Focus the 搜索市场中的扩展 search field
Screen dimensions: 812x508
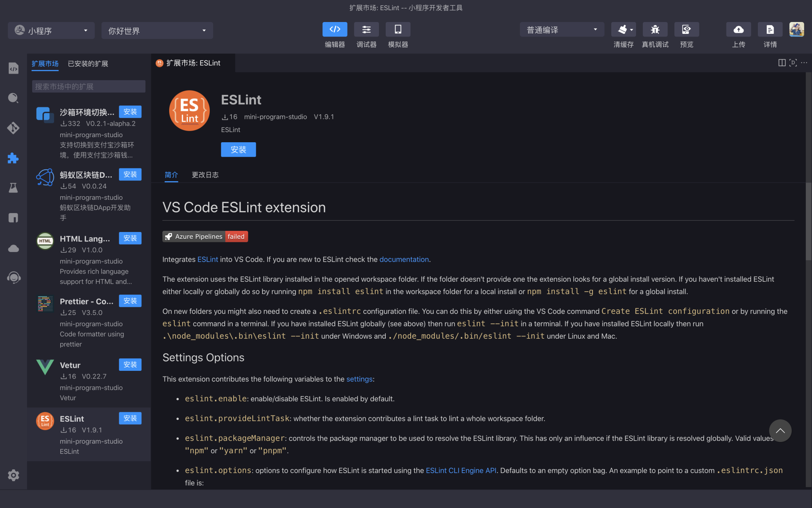89,86
